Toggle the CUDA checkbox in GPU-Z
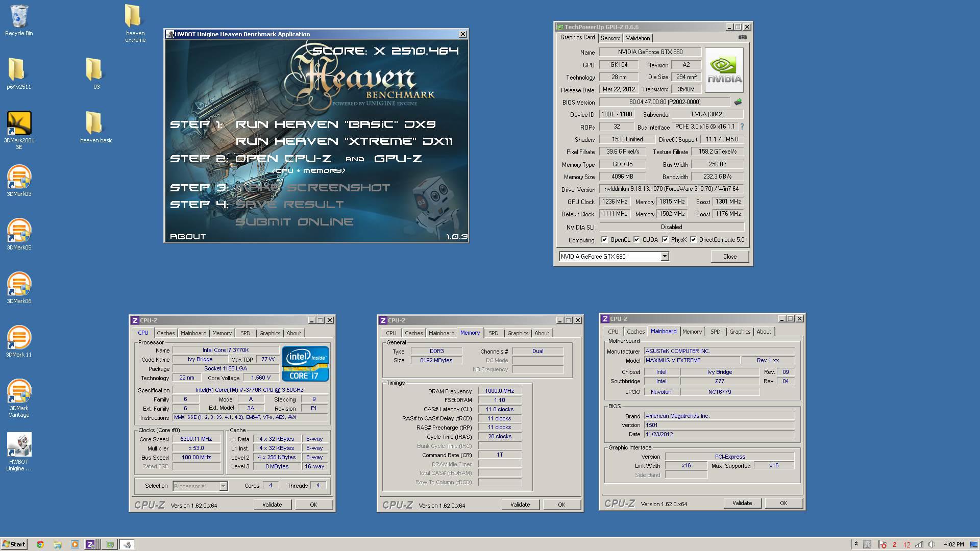 tap(636, 239)
